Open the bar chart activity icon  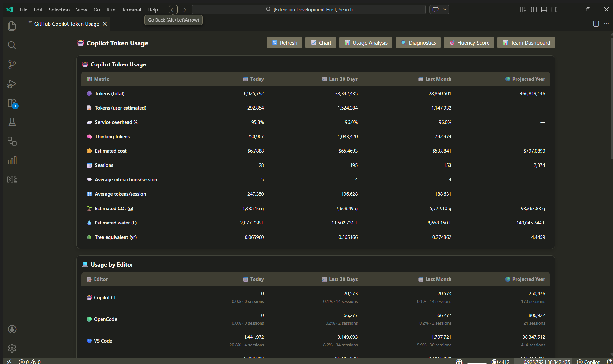click(x=12, y=160)
